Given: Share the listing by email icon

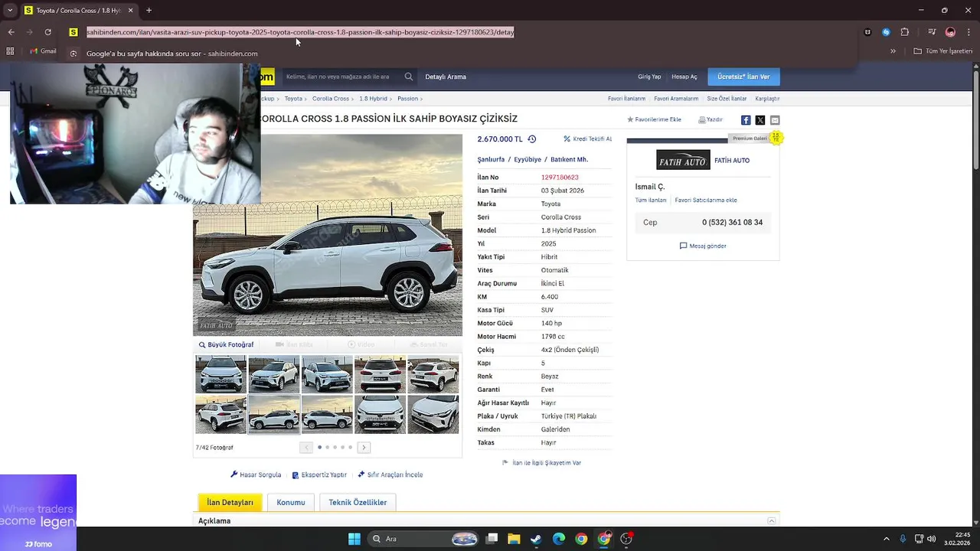Looking at the screenshot, I should (x=775, y=120).
